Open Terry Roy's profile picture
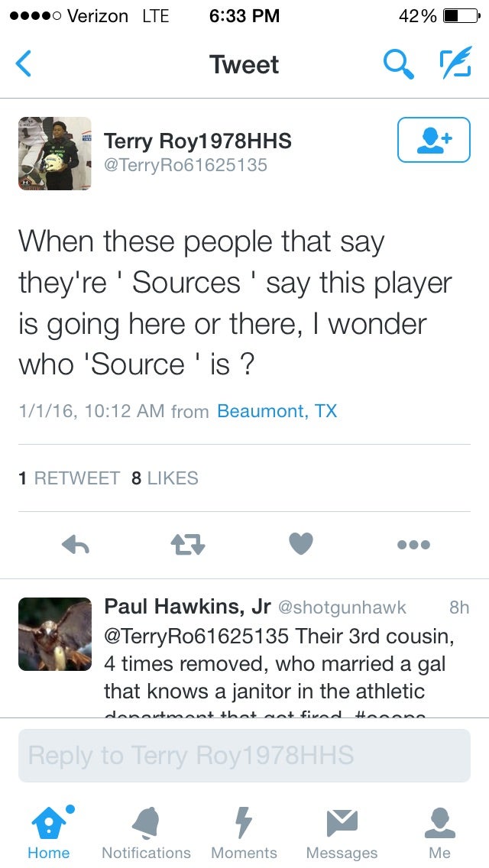Image resolution: width=489 pixels, height=868 pixels. [x=54, y=154]
